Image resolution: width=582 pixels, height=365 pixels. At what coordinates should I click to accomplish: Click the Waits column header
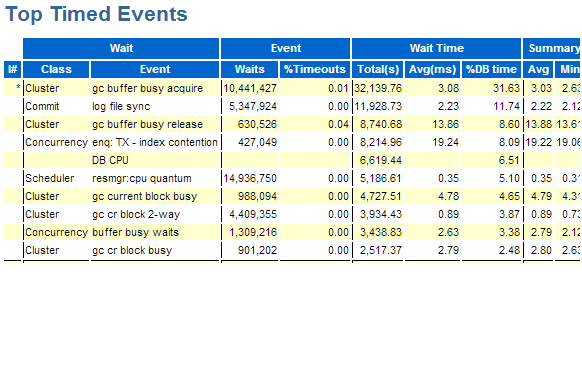pyautogui.click(x=249, y=69)
